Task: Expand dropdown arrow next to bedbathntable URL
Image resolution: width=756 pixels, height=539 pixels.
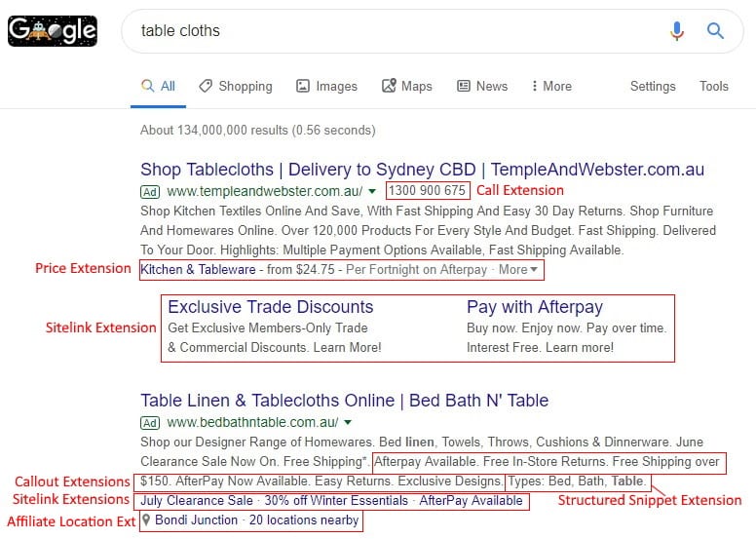Action: (348, 423)
